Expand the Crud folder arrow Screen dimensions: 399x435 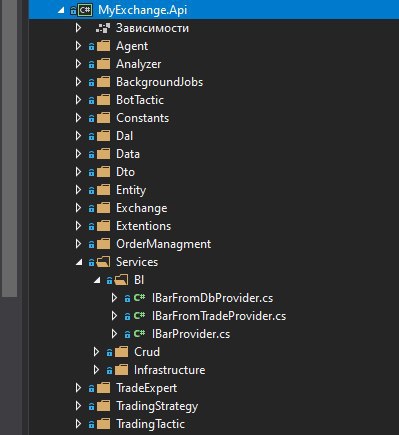coord(96,352)
